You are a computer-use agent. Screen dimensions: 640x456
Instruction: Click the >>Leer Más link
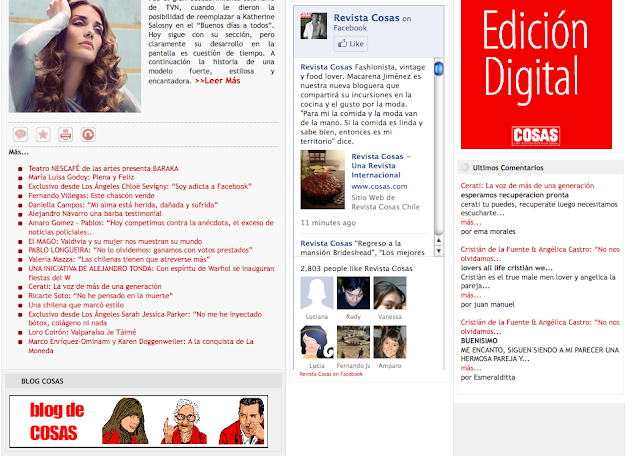click(218, 81)
